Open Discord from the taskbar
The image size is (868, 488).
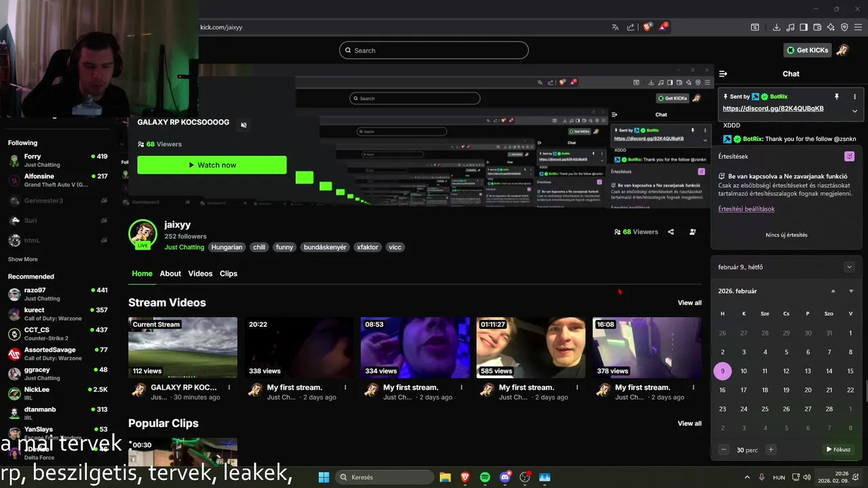pyautogui.click(x=505, y=477)
